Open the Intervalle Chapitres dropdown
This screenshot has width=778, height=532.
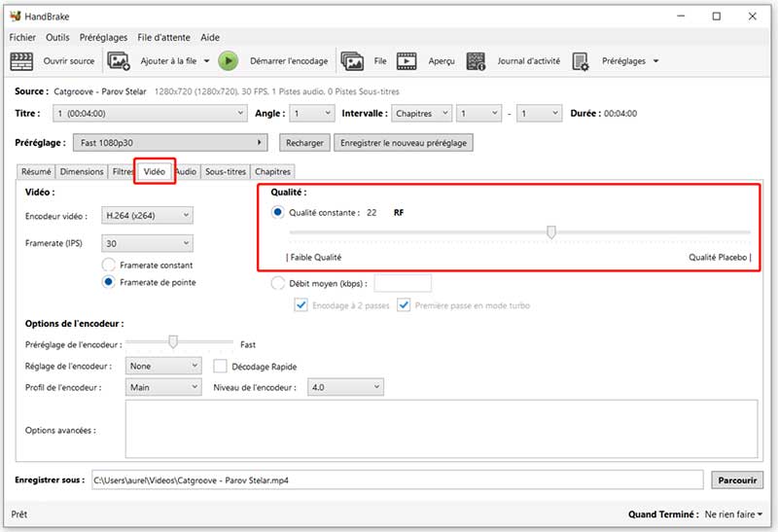point(422,113)
